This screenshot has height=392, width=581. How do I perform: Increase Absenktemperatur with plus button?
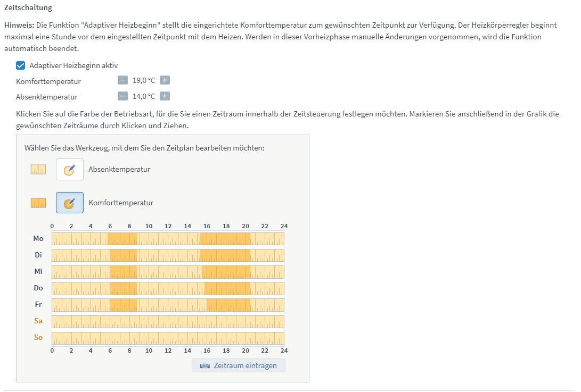point(165,96)
